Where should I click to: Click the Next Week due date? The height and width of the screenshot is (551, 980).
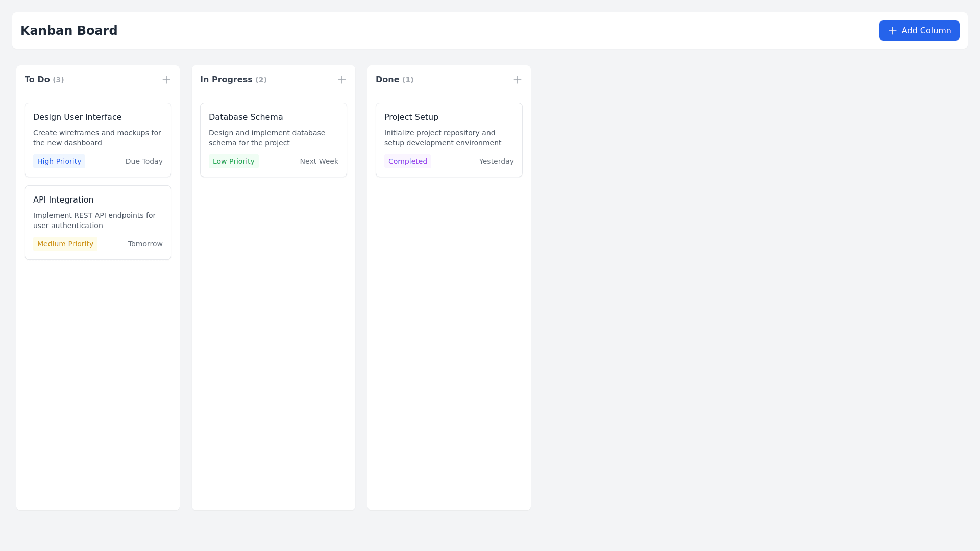pyautogui.click(x=319, y=161)
